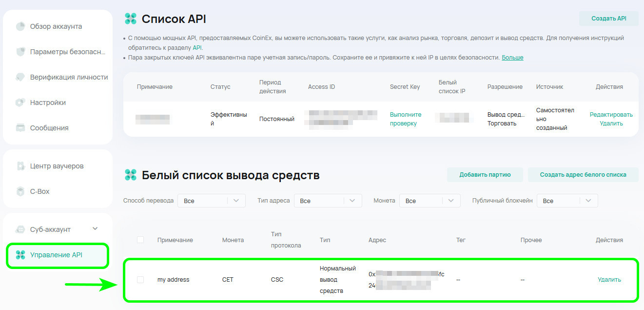Click the Настройки gear icon

point(20,103)
